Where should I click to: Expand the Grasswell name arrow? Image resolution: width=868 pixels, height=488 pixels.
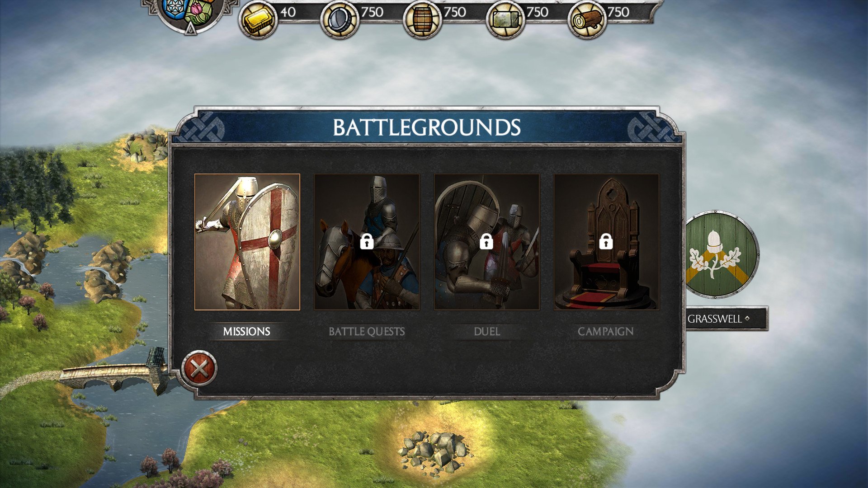747,319
